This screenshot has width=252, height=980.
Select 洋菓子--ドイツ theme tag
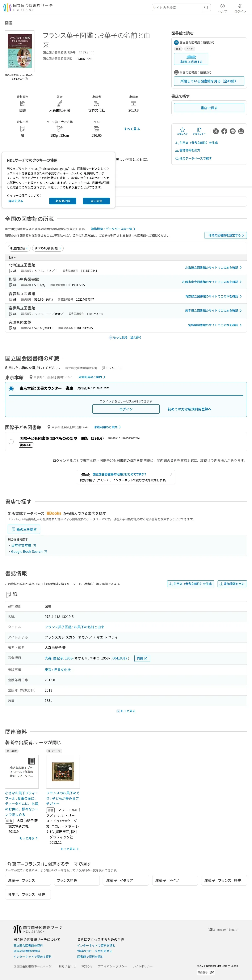click(x=175, y=880)
